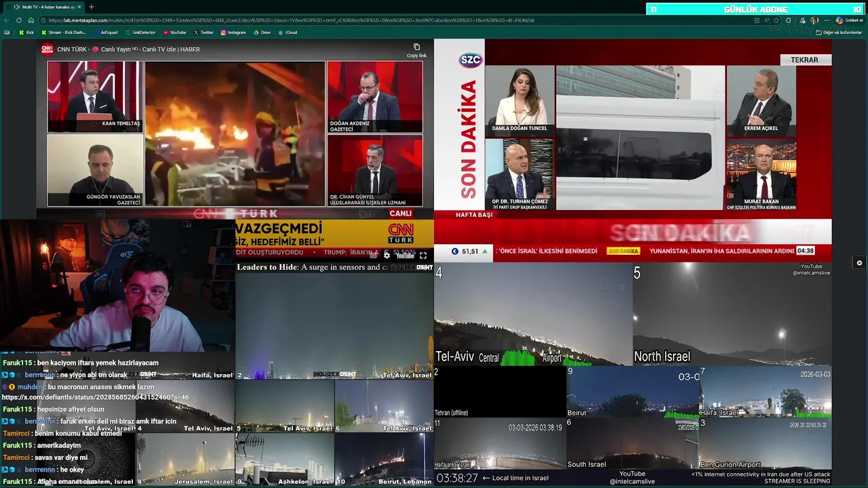Enter fullscreen on CNN Türk video

pyautogui.click(x=423, y=256)
